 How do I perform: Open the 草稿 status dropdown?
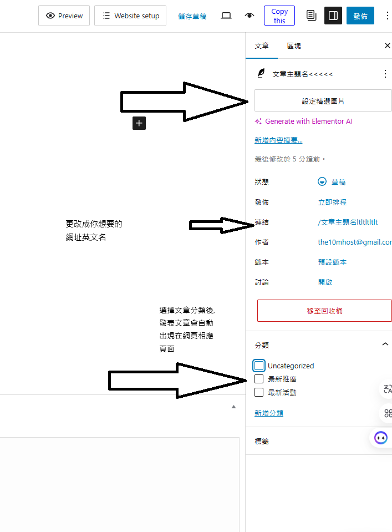(333, 182)
